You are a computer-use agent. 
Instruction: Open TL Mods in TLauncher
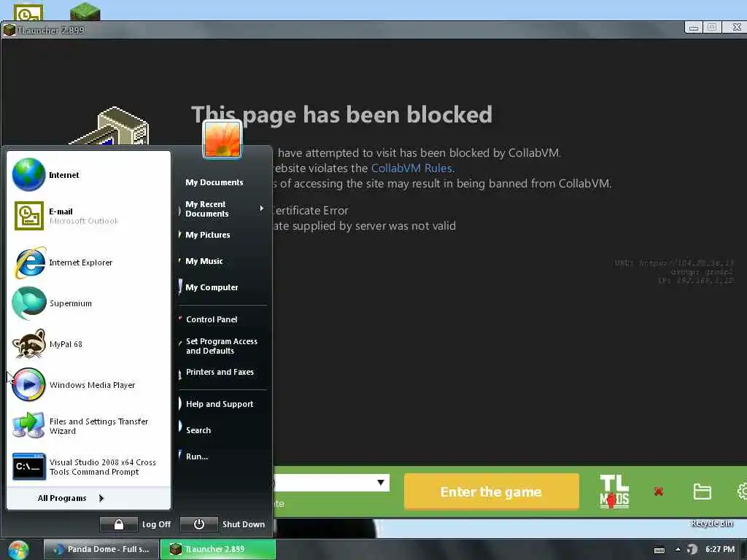click(614, 491)
